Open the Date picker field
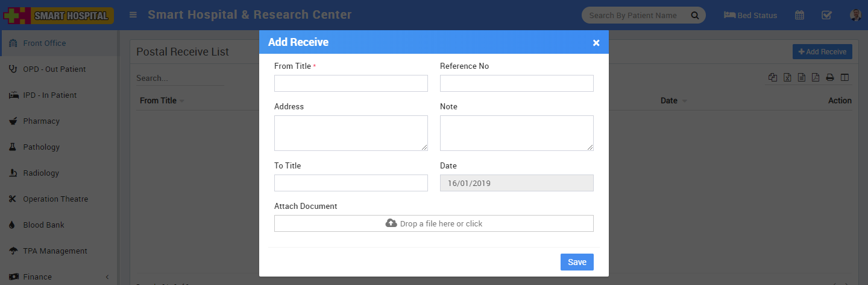Screen dimensions: 868x285 point(517,183)
